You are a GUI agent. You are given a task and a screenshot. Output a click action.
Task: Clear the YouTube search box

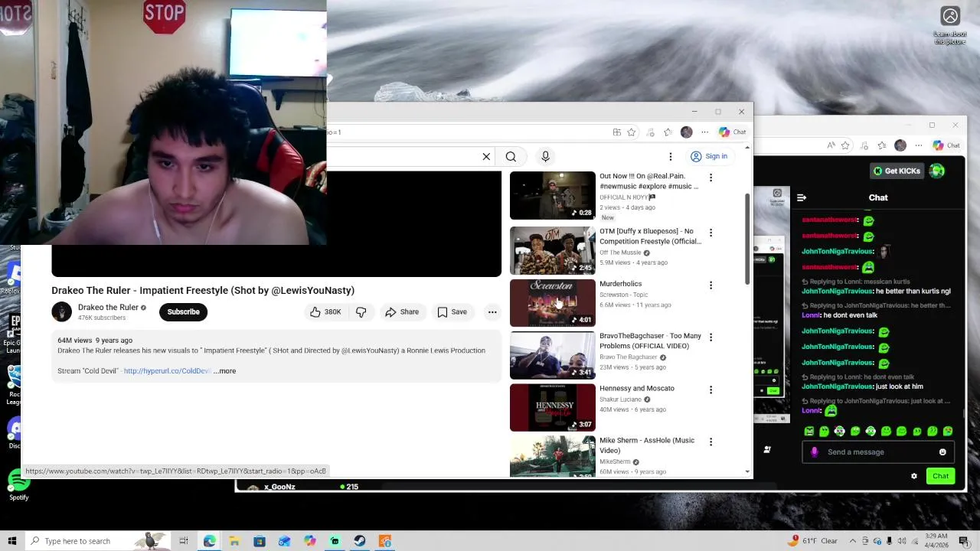tap(486, 157)
